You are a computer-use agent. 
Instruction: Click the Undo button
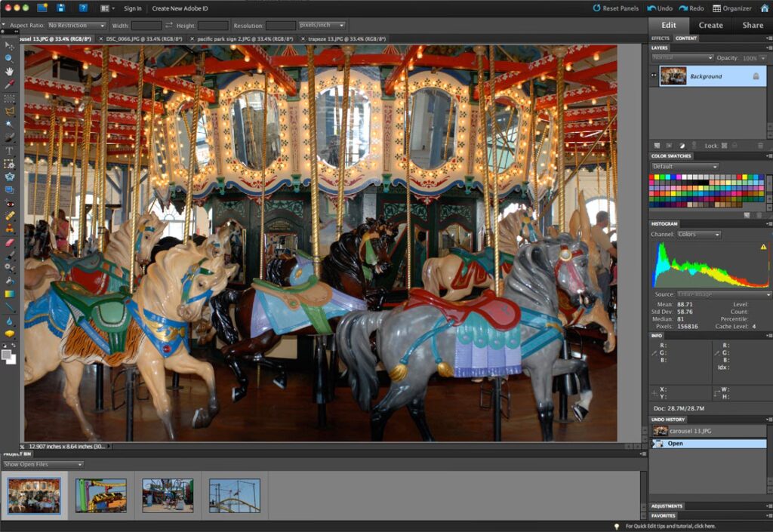pos(660,8)
